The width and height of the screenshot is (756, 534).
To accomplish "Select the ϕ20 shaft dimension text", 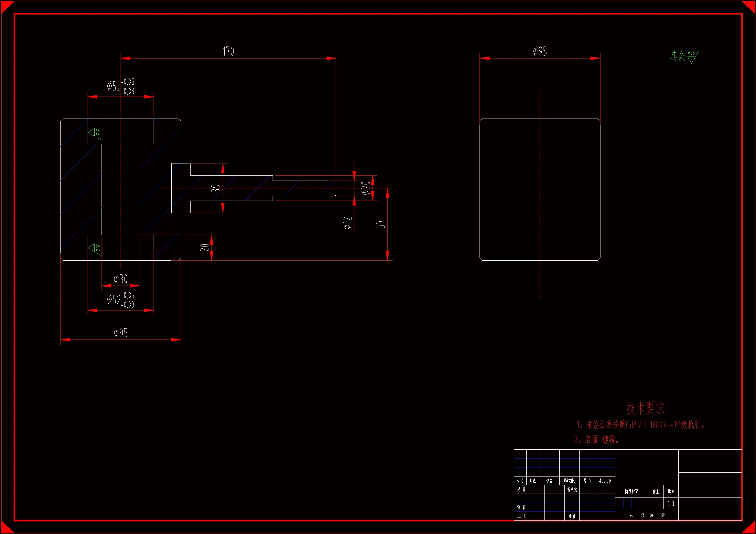I will 365,188.
